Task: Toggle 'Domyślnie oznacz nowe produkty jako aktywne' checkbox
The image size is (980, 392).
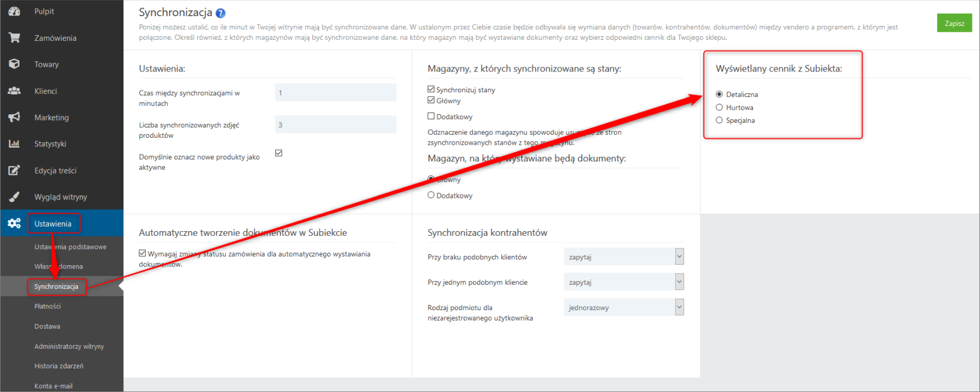Action: click(279, 153)
